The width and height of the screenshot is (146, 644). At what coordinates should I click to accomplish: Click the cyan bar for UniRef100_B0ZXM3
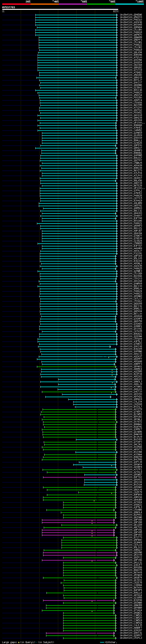pyautogui.click(x=96, y=440)
